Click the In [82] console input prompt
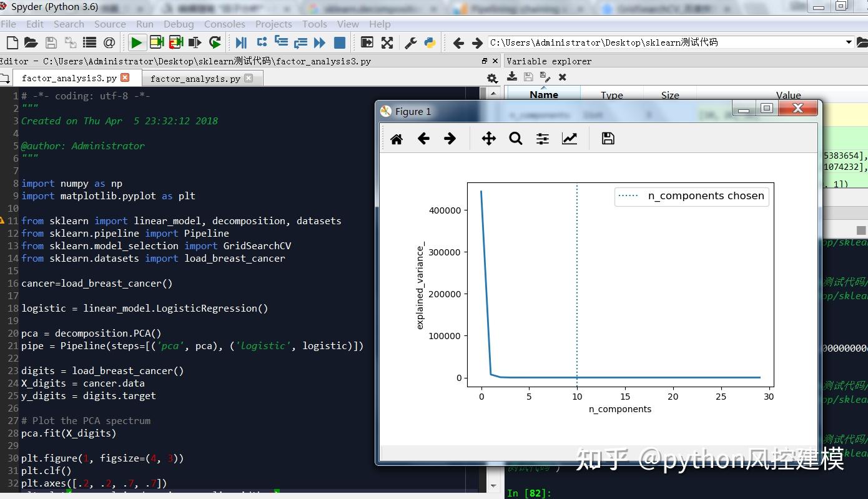Viewport: 868px width, 499px height. (x=529, y=493)
